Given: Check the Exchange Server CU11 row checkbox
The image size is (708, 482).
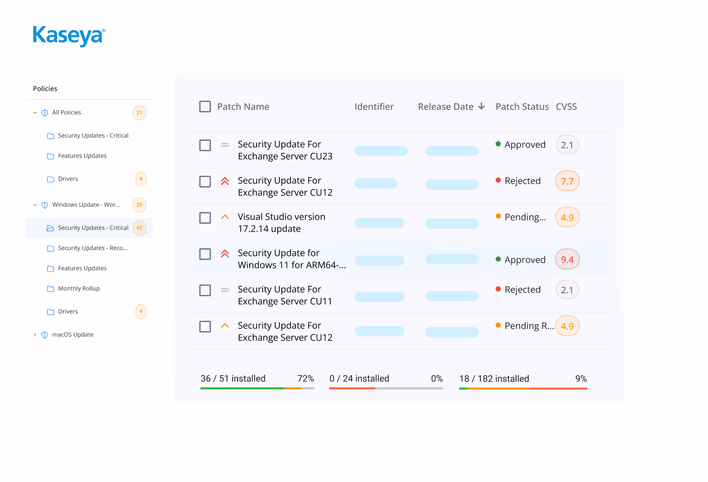Looking at the screenshot, I should click(x=205, y=290).
